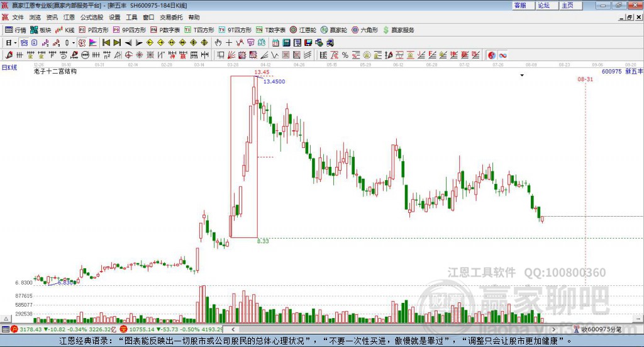Click the 600975 新五丰 stock code label

coord(622,72)
